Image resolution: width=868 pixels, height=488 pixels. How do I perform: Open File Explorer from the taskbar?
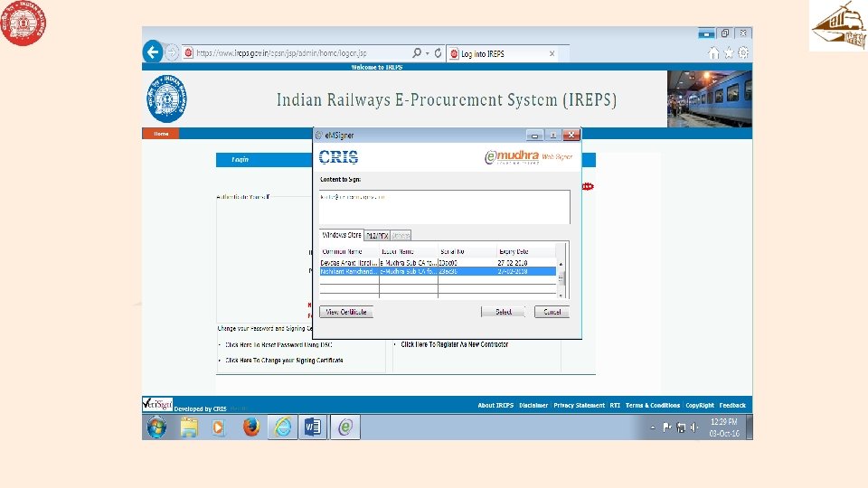click(189, 427)
